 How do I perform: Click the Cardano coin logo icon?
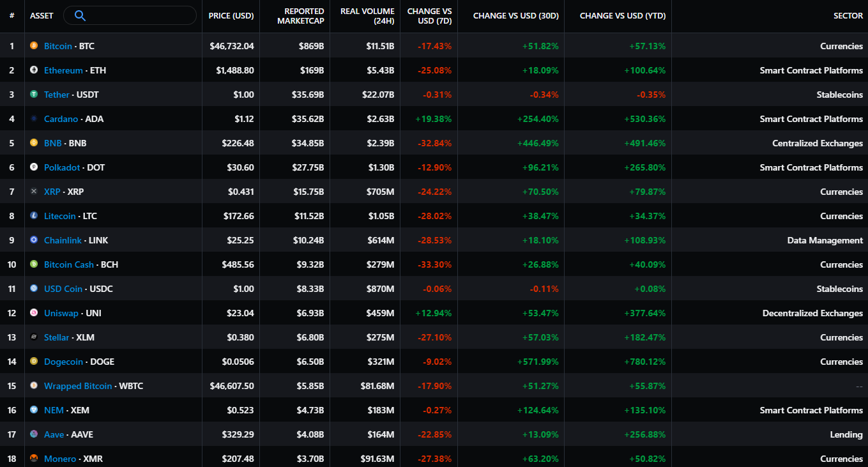(34, 118)
